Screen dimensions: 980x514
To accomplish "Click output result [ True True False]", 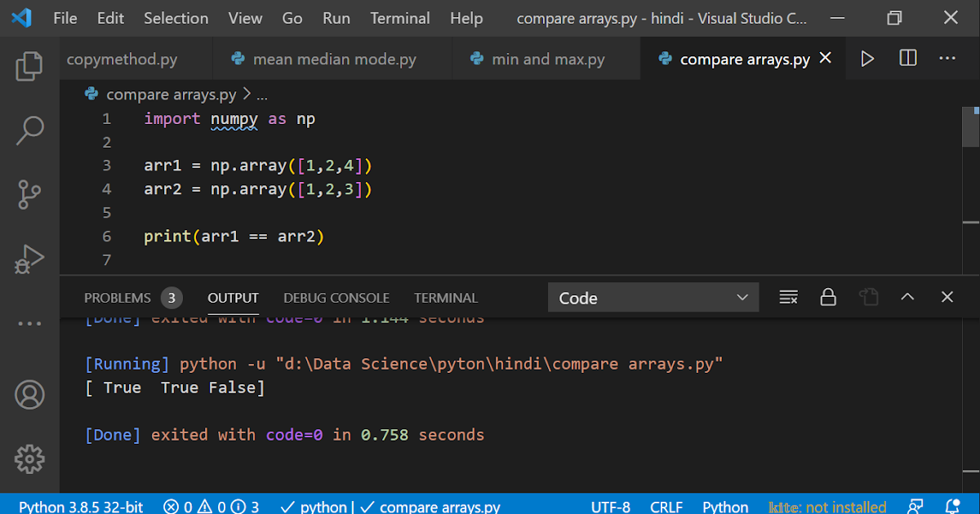I will 175,388.
